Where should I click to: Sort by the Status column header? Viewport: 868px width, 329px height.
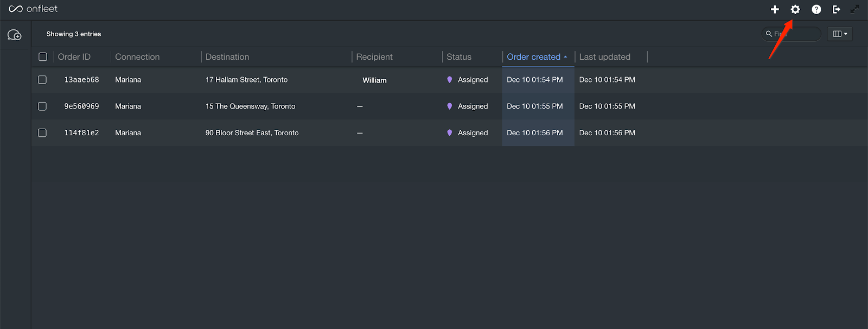point(459,57)
